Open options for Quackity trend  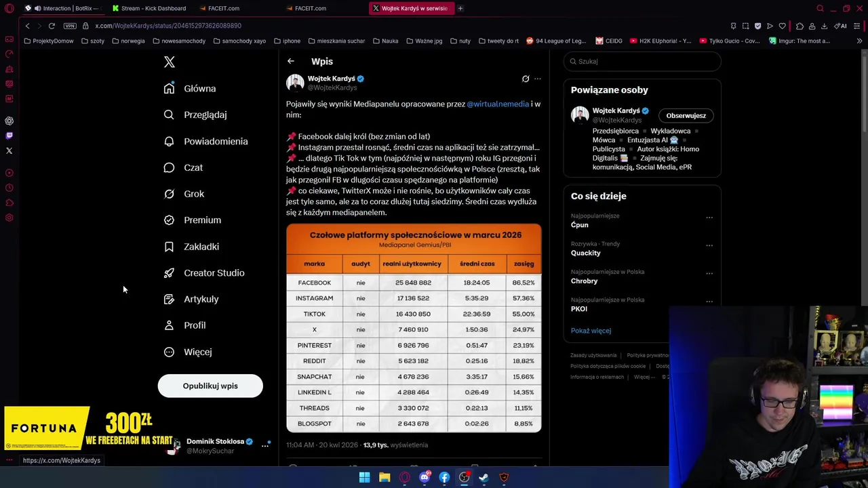709,245
